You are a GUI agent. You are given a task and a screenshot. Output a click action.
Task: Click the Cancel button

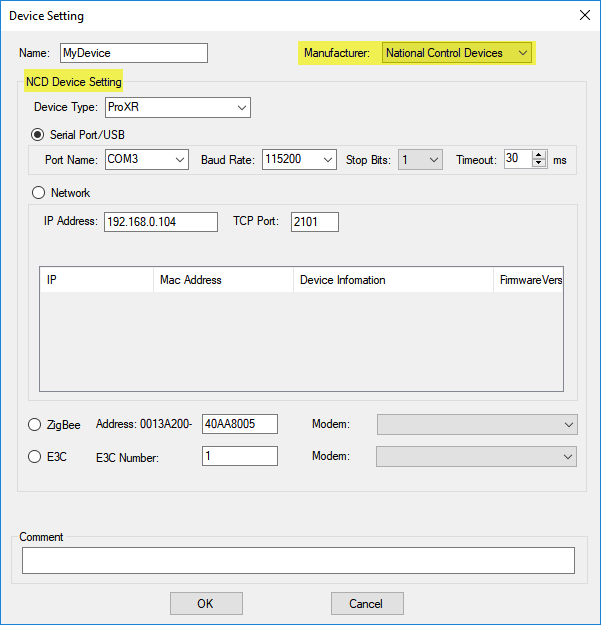click(367, 603)
